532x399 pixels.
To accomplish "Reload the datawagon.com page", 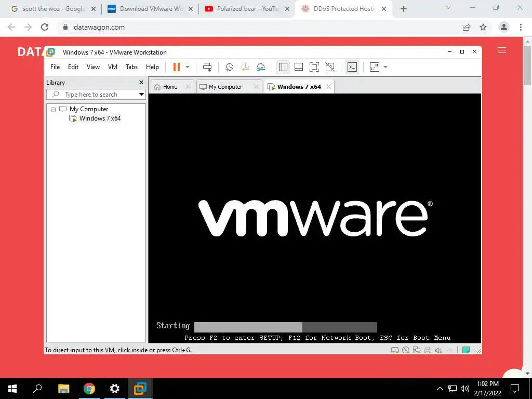I will [45, 27].
